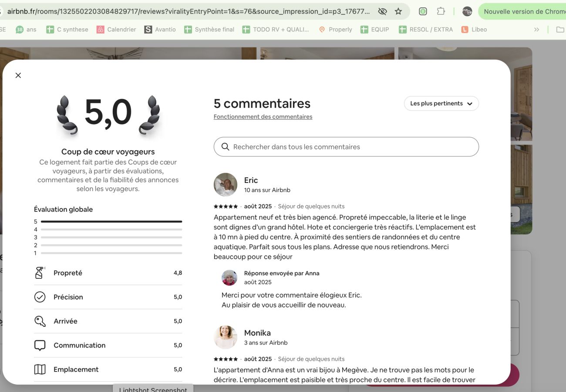Click Monika's profile avatar
The width and height of the screenshot is (566, 392).
(x=225, y=337)
